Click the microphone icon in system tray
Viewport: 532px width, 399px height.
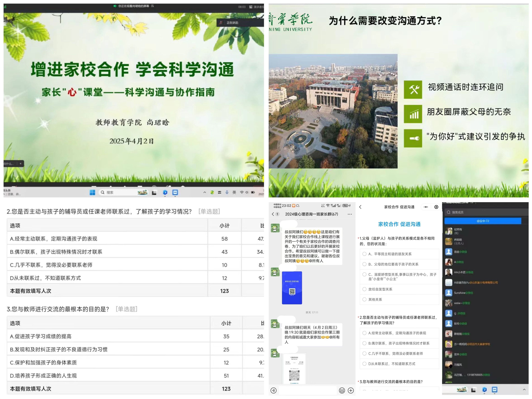point(227,192)
